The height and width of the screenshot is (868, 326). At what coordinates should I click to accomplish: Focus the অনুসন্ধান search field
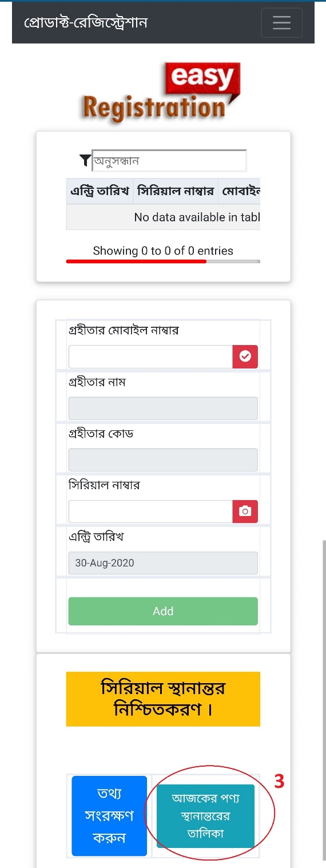pyautogui.click(x=169, y=161)
